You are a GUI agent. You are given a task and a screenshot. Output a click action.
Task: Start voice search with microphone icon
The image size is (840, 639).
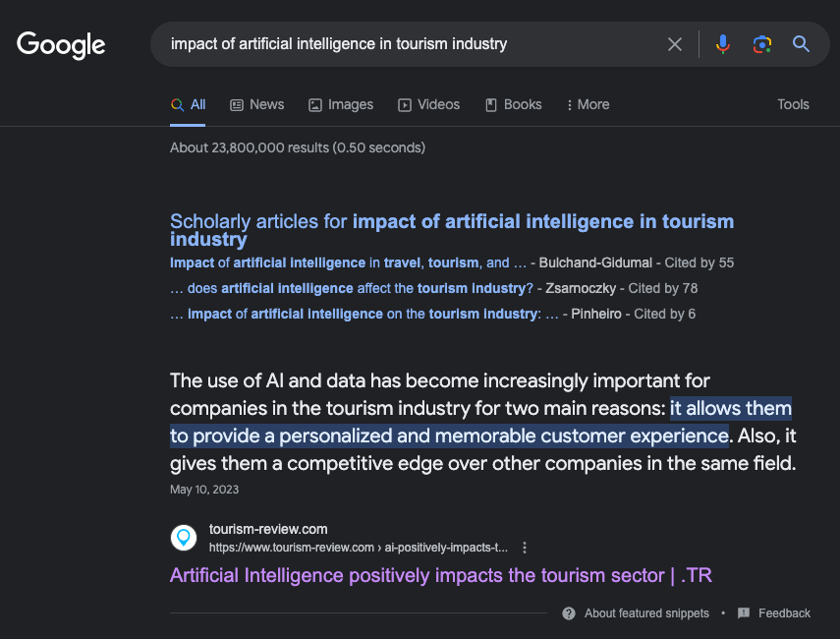pyautogui.click(x=723, y=44)
